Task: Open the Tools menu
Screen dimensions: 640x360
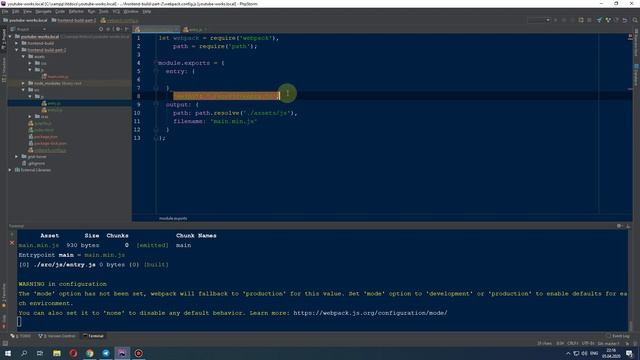Action: 104,12
